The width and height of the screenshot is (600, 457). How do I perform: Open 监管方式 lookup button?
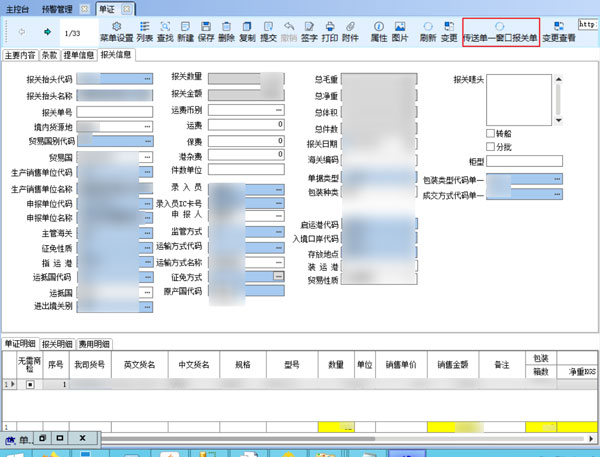coord(279,232)
